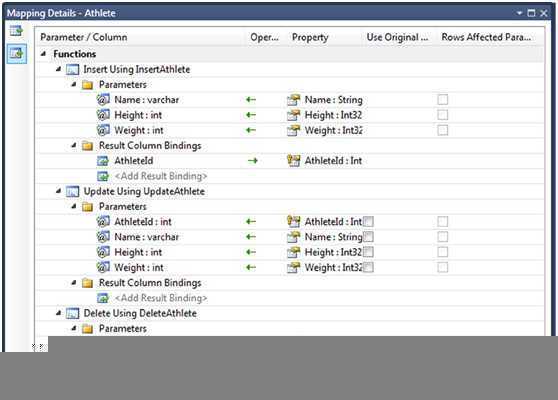This screenshot has height=400, width=558.
Task: Click the @ icon of Update Name : varchar
Action: pyautogui.click(x=103, y=237)
